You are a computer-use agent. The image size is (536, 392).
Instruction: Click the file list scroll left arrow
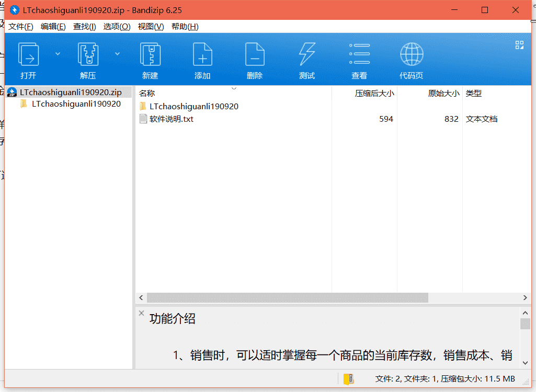point(141,298)
